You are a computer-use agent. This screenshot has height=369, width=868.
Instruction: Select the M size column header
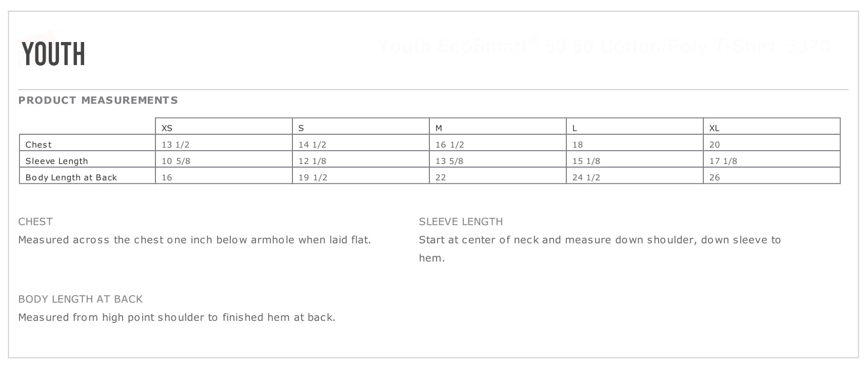(439, 128)
